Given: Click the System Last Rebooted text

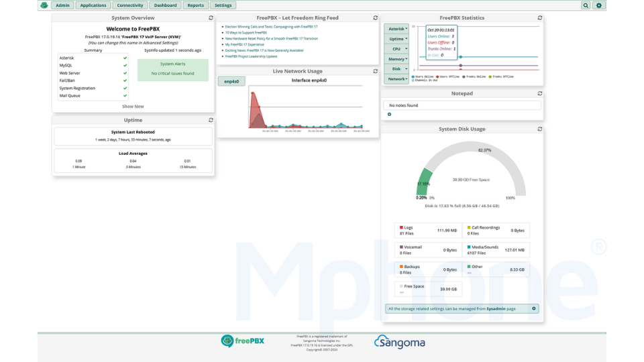Looking at the screenshot, I should (x=133, y=132).
